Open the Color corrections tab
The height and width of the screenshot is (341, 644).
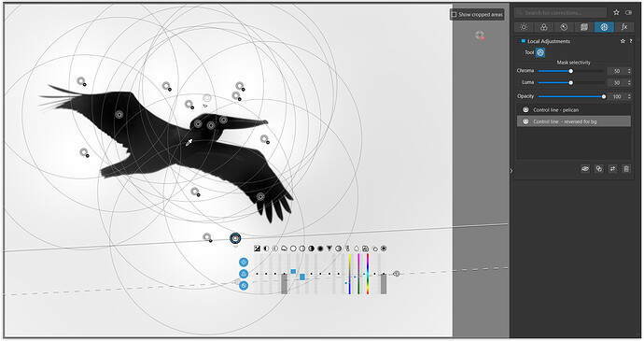point(544,27)
